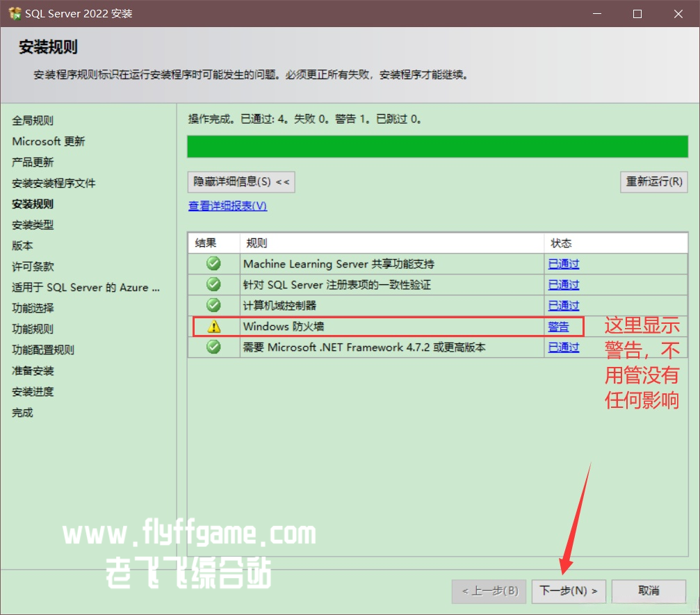Open 已通过 link for 注册表项的一致性验证

click(x=563, y=284)
